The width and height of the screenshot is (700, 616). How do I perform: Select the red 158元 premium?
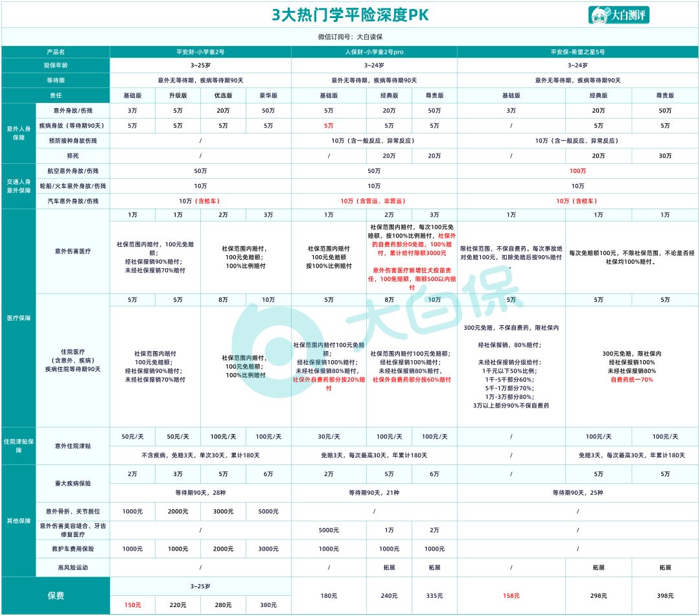click(x=511, y=596)
